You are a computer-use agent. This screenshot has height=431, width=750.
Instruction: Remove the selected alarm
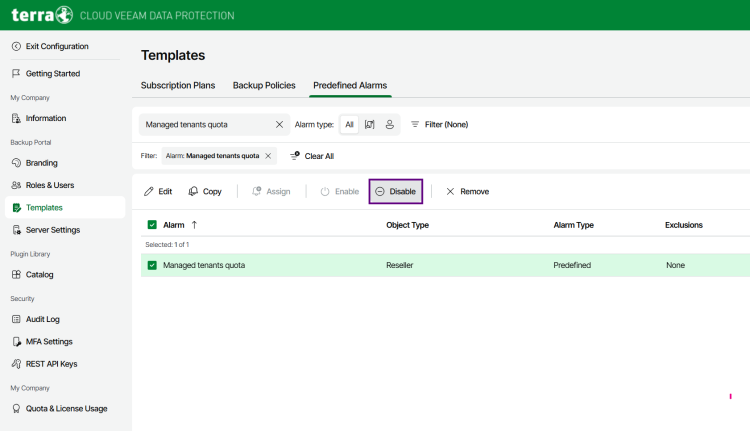(467, 191)
